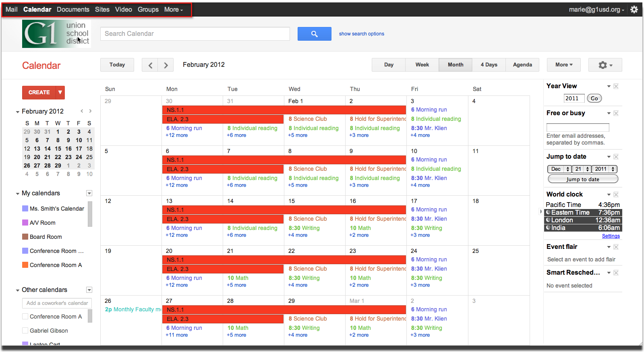This screenshot has width=644, height=352.
Task: Advance to next month using the toolbar arrow
Action: coord(166,65)
